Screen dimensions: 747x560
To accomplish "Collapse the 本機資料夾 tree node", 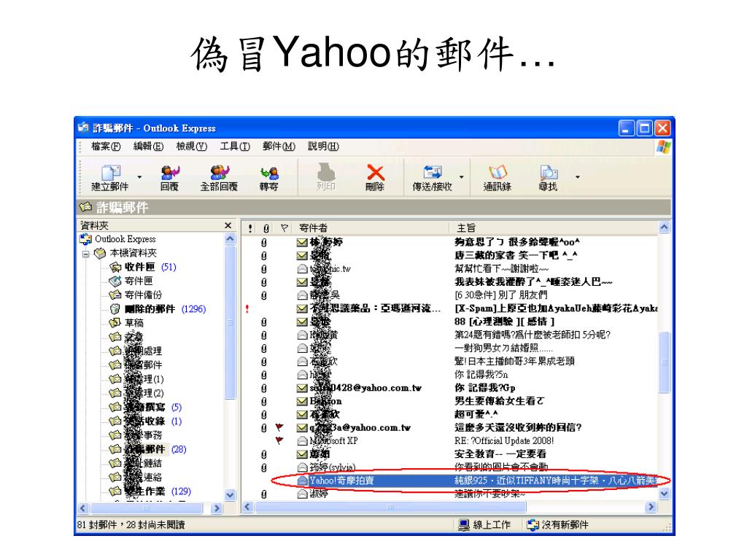I will [86, 253].
